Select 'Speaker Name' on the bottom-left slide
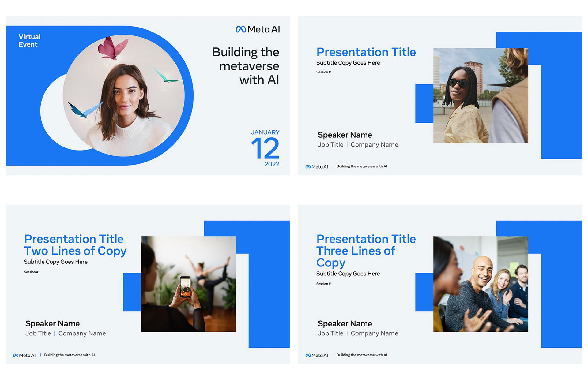 pyautogui.click(x=52, y=323)
